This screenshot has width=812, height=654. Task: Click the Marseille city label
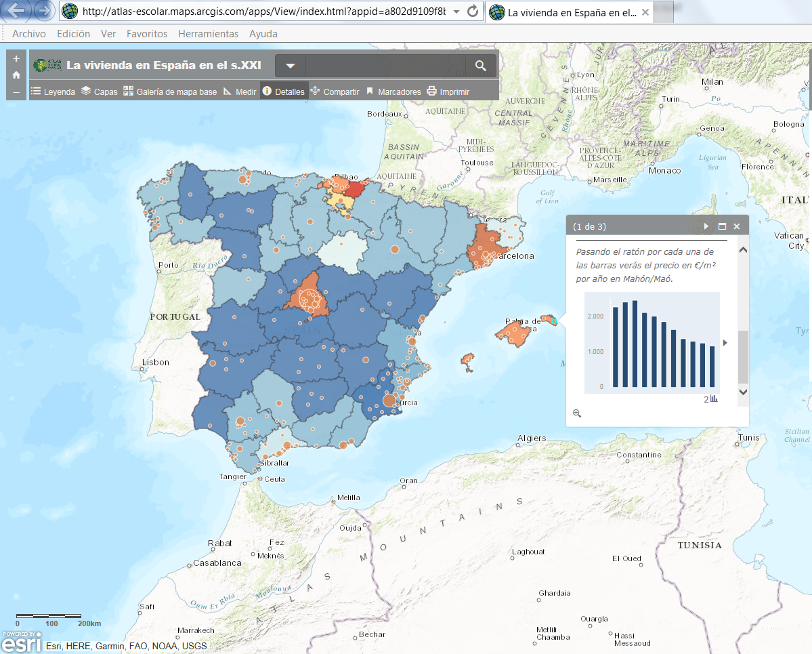click(610, 180)
